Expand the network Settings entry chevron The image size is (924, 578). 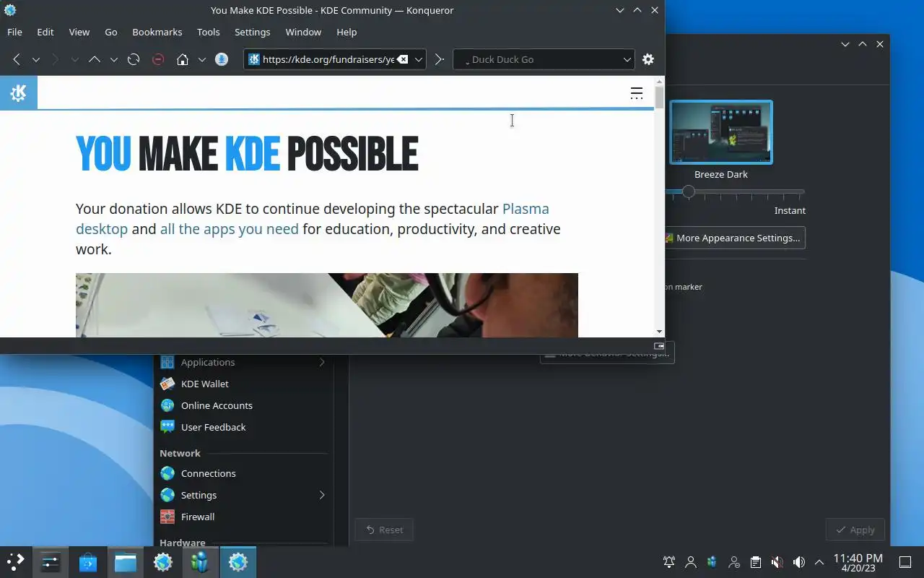322,495
